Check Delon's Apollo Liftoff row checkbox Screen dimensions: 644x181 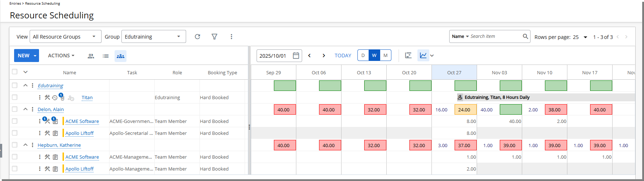[14, 133]
